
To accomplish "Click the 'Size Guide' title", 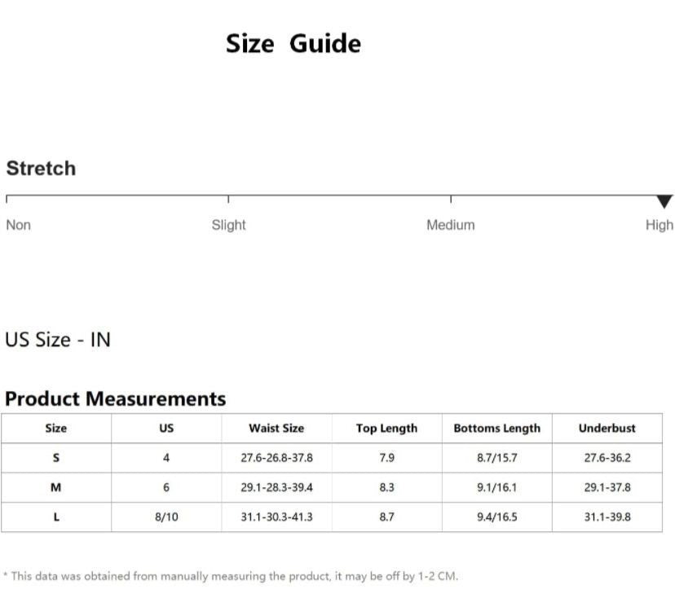I will tap(293, 43).
